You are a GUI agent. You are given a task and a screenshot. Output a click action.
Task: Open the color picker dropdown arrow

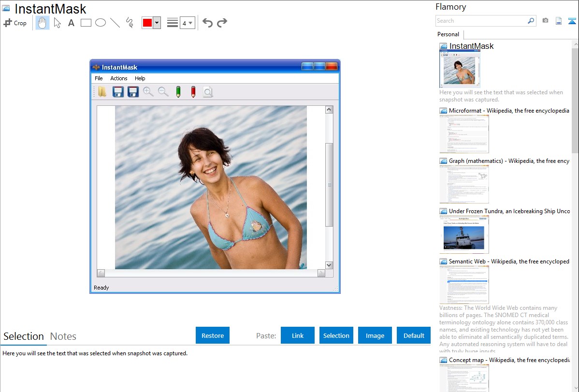coord(157,23)
